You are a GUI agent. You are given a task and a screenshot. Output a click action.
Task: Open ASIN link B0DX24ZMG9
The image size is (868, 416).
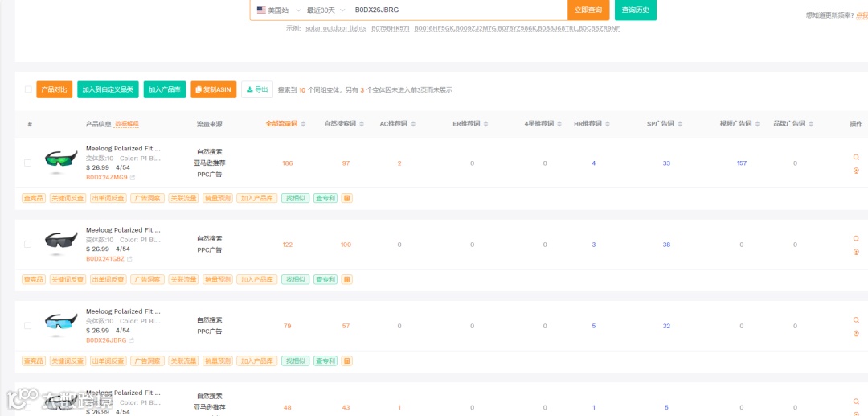coord(107,178)
